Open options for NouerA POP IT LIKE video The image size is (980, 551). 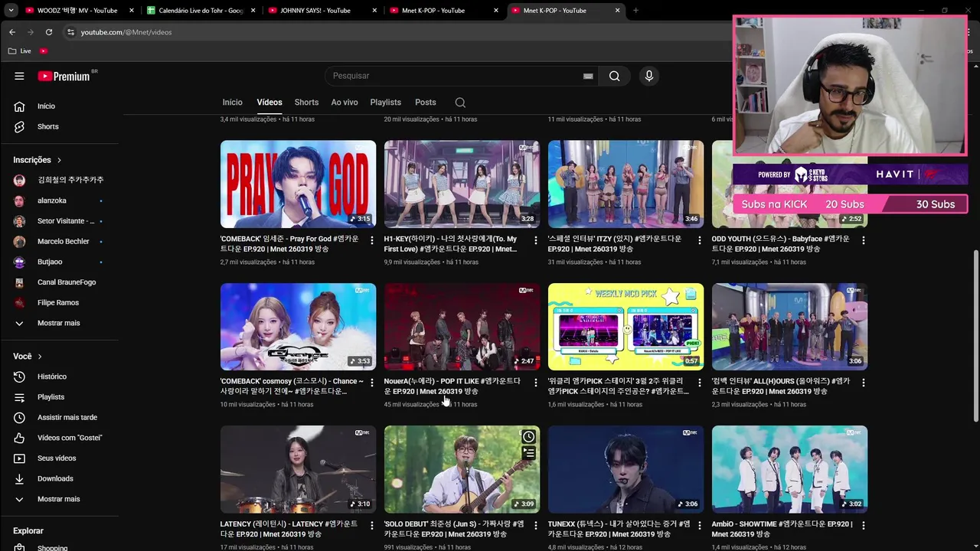coord(536,382)
